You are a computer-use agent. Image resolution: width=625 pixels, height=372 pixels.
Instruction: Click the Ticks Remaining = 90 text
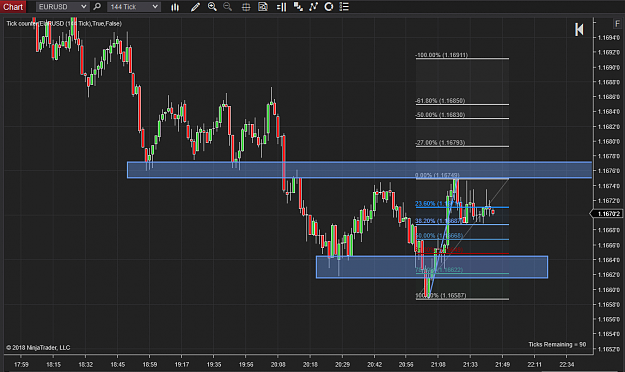557,344
